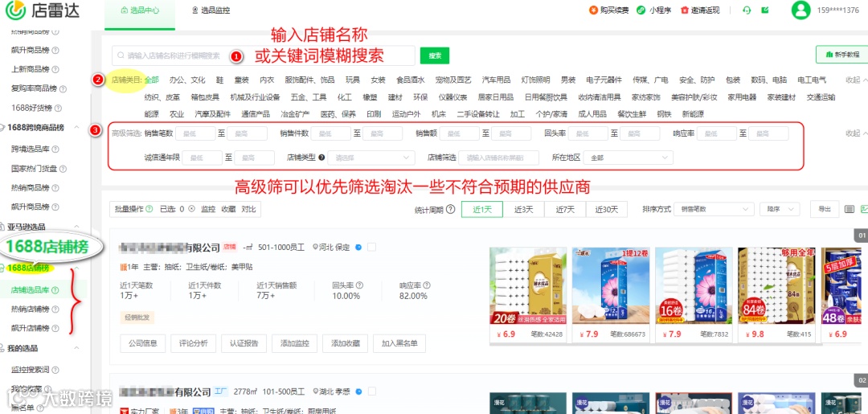Switch to 选品中心 tab

pyautogui.click(x=139, y=10)
